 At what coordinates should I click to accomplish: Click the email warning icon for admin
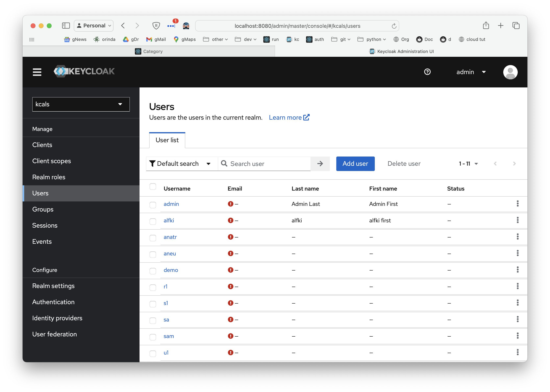(x=230, y=204)
